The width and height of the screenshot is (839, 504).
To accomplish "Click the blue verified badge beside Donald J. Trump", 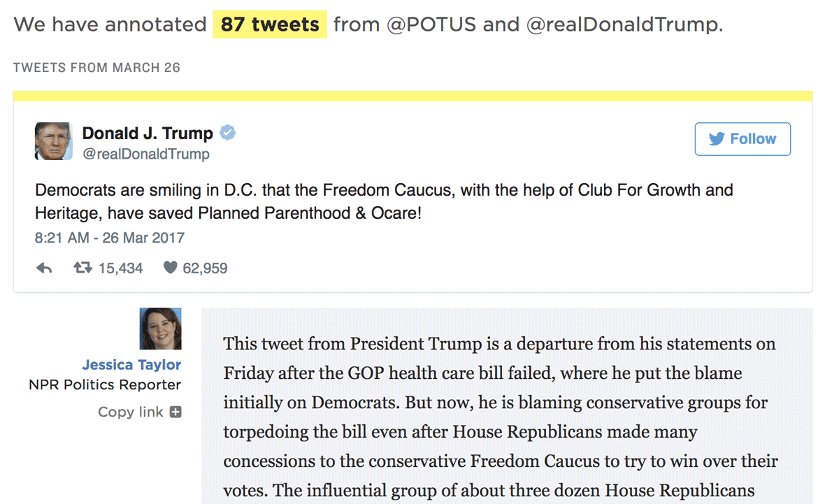I will 228,132.
